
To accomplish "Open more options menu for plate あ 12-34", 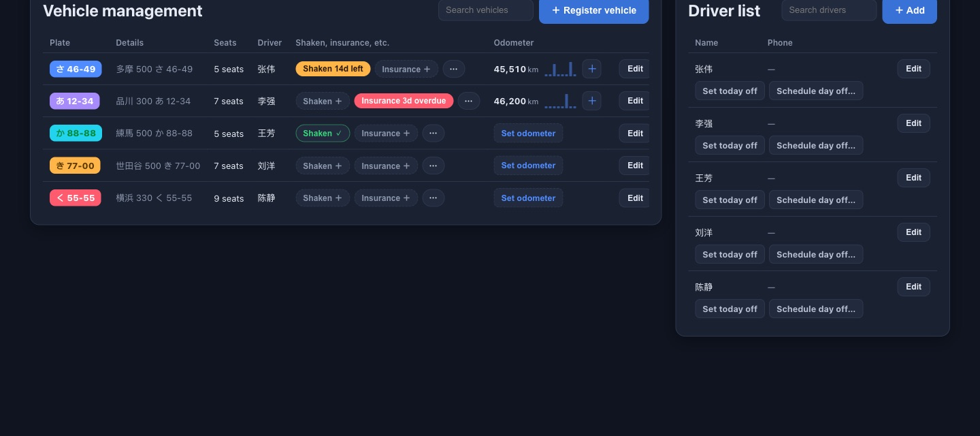I will coord(468,101).
